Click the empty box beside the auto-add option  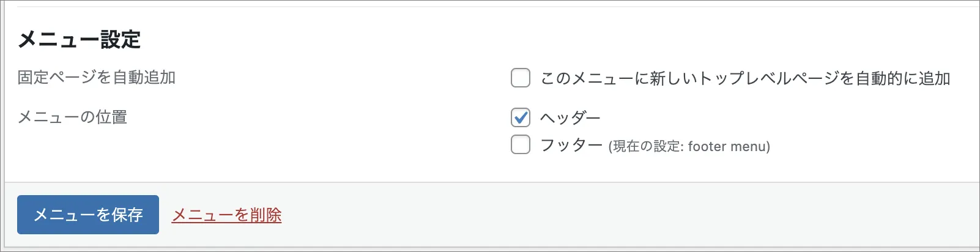pyautogui.click(x=521, y=78)
